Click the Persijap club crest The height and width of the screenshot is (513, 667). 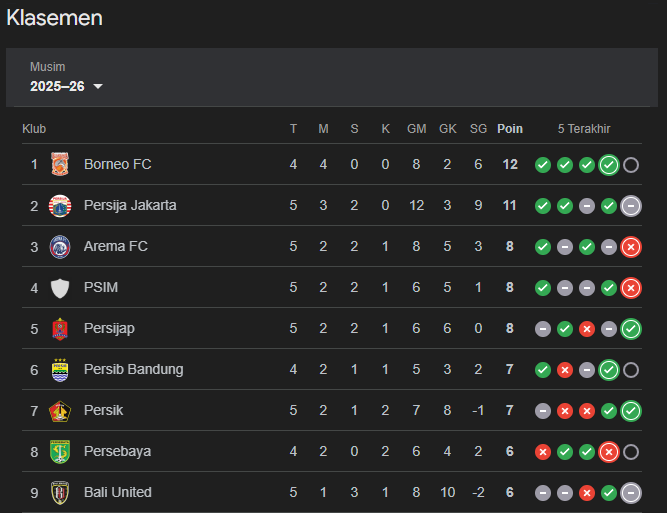61,328
